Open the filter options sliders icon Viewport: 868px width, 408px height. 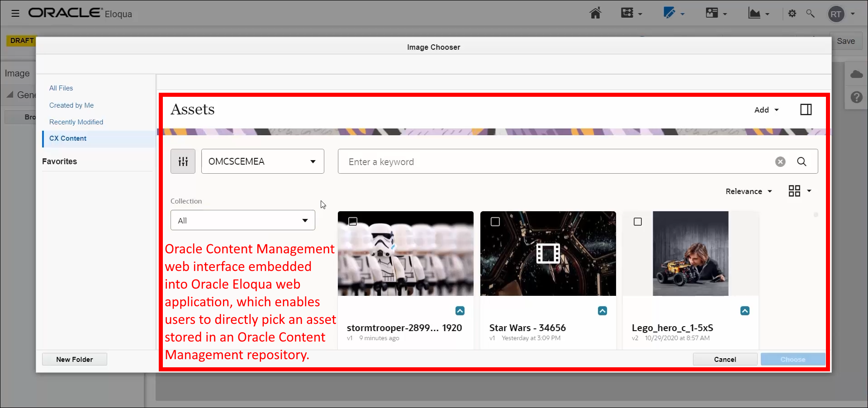pyautogui.click(x=183, y=161)
